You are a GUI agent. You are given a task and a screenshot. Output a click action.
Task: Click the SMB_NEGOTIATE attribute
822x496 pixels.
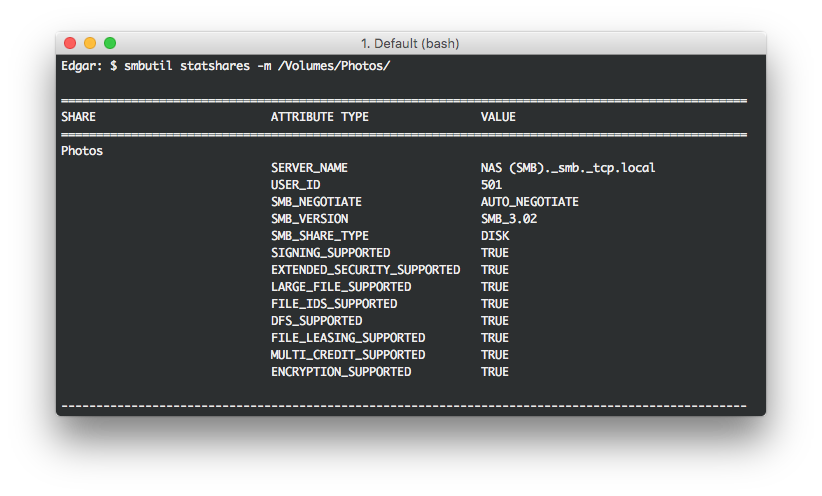click(316, 202)
